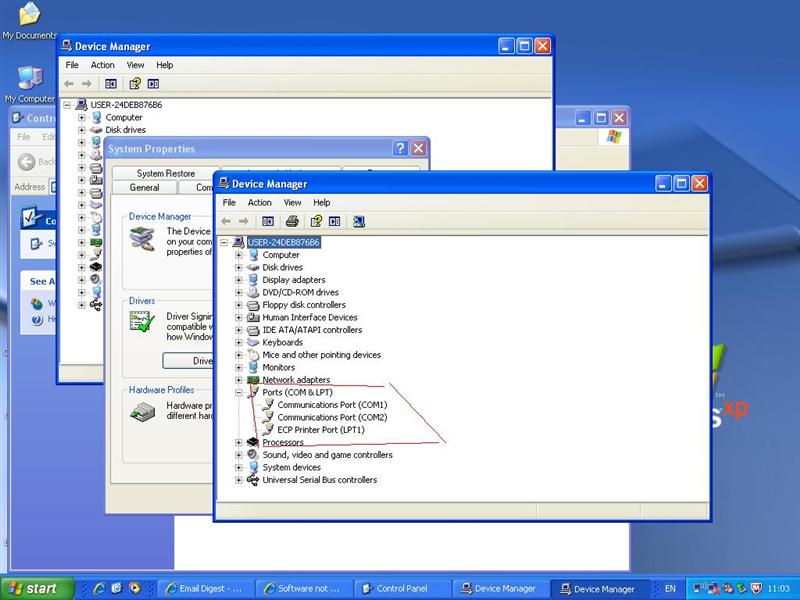The width and height of the screenshot is (800, 600).
Task: Click Forward arrow in front Device Manager toolbar
Action: pos(243,221)
